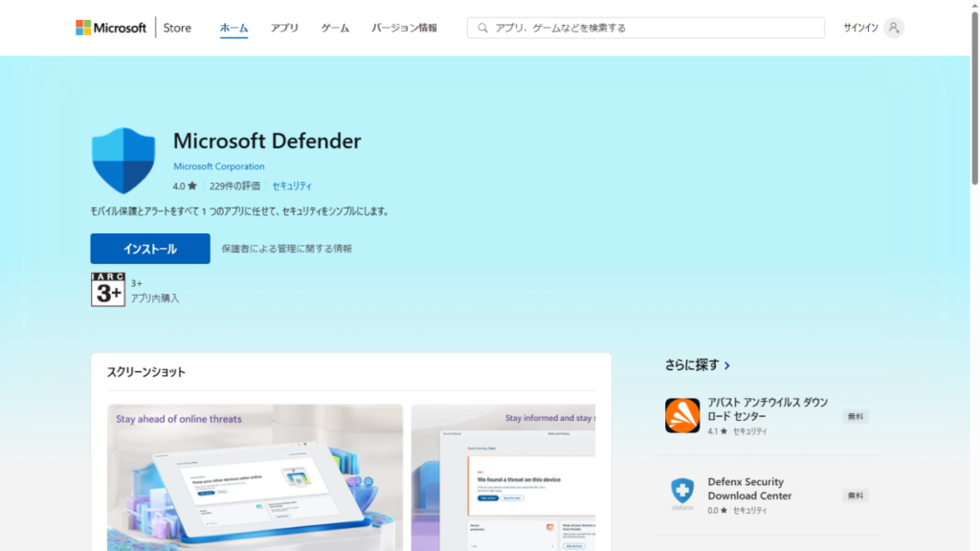This screenshot has height=551, width=980.
Task: Click the スクリーンショット section heading
Action: tap(146, 372)
